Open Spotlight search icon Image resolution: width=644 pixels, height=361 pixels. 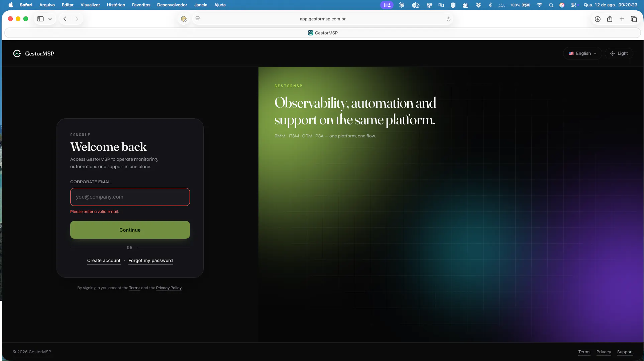tap(551, 5)
